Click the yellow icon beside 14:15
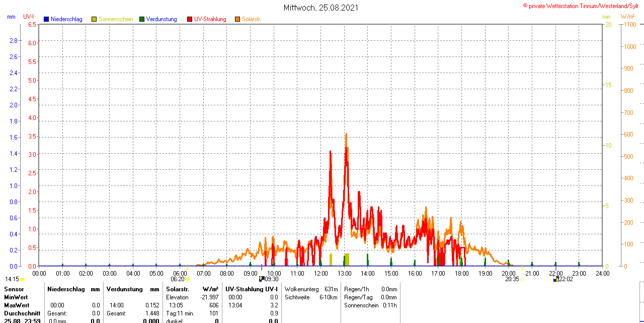Viewport: 644px width, 323px height. click(x=23, y=279)
